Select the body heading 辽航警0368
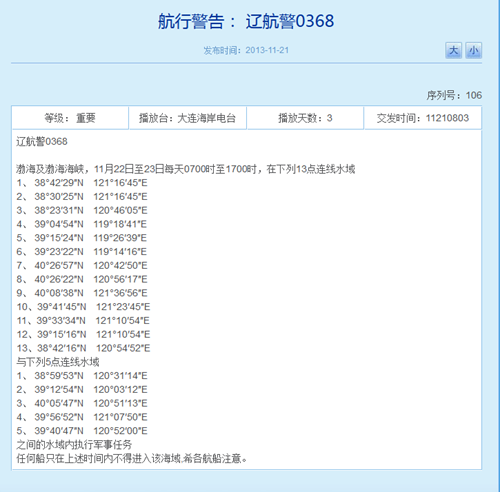This screenshot has width=500, height=492. tap(42, 142)
